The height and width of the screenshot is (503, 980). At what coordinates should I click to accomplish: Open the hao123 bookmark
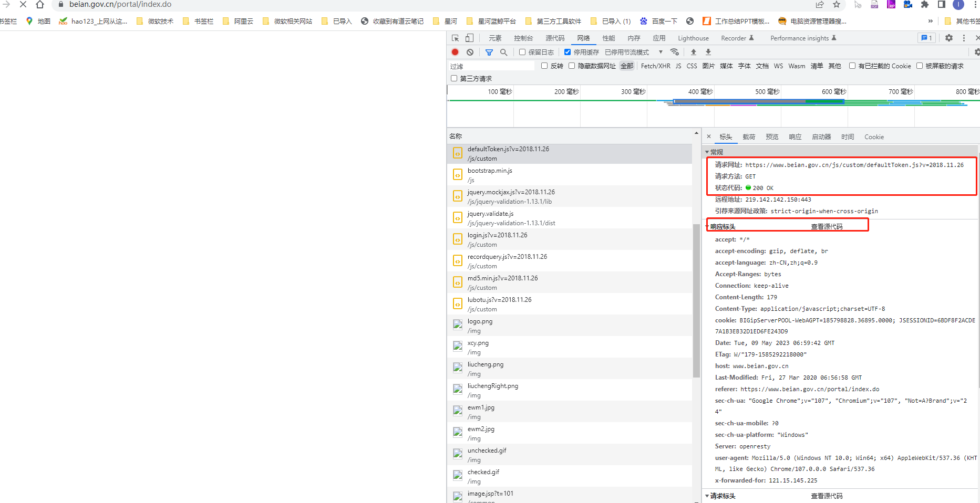(93, 21)
